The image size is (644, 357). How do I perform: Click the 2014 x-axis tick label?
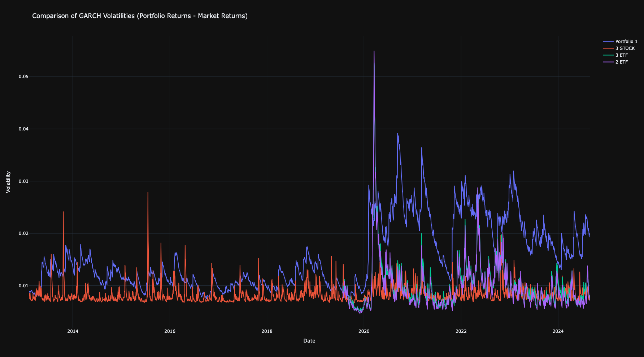click(73, 331)
